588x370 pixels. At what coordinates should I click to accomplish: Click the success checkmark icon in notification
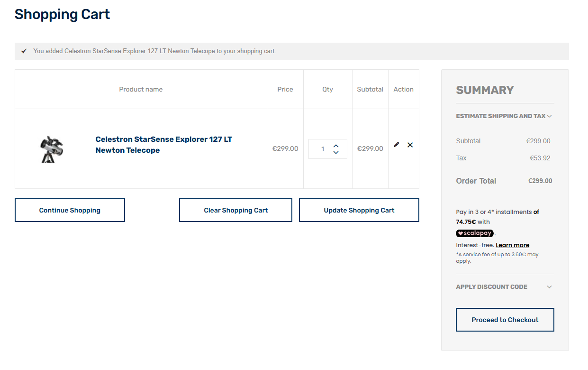point(24,51)
